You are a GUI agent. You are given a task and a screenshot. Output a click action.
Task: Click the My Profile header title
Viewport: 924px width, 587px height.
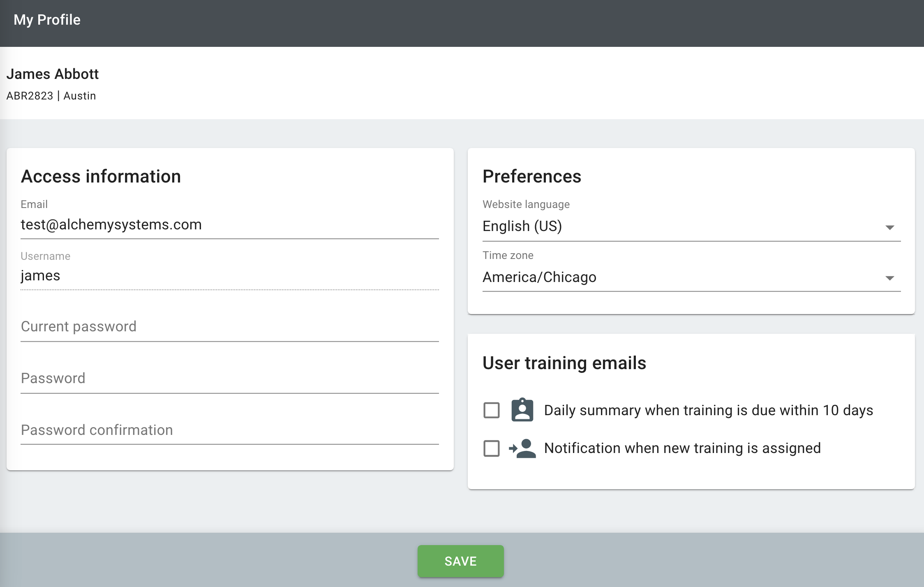click(47, 20)
